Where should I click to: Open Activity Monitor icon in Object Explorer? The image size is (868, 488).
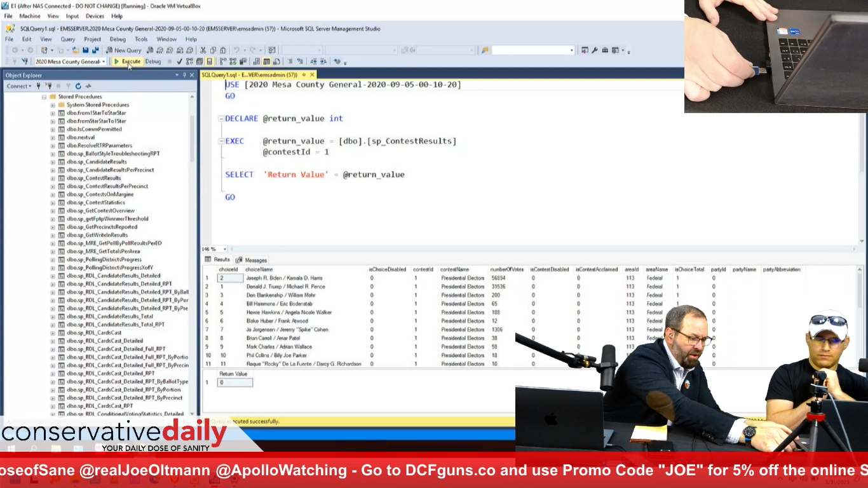click(x=88, y=86)
